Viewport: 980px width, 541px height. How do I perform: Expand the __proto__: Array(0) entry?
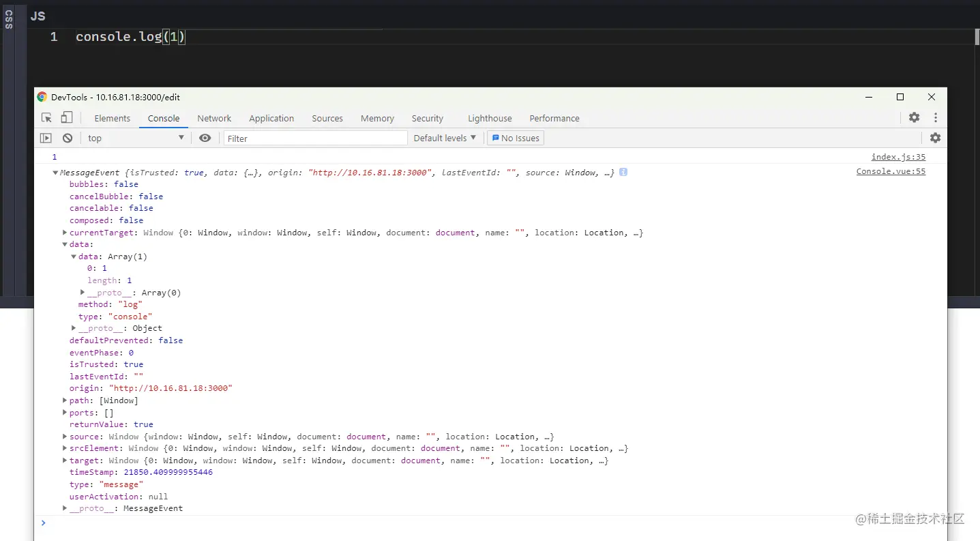click(x=83, y=293)
